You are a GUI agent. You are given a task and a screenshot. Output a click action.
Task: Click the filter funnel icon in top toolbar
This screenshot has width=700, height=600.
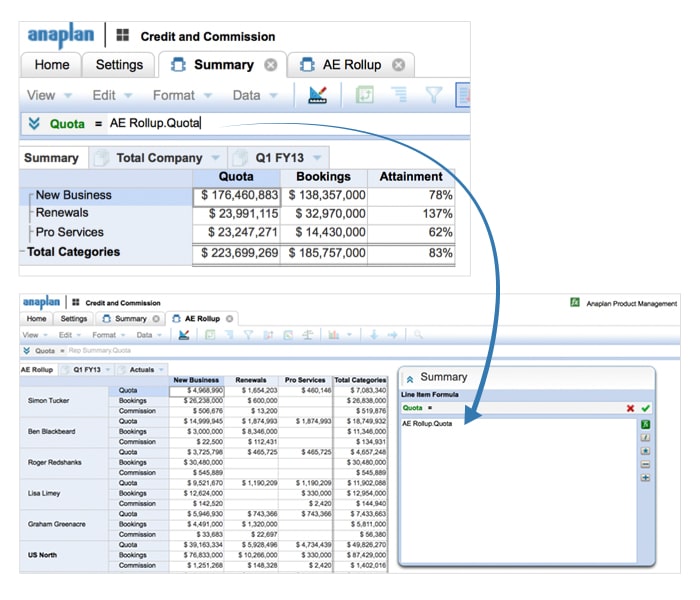tap(433, 95)
